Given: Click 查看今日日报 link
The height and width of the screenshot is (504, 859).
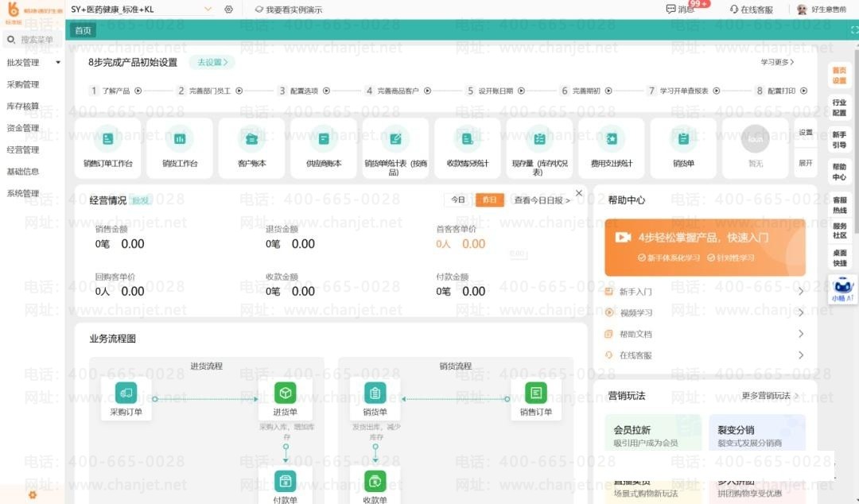Looking at the screenshot, I should [542, 200].
